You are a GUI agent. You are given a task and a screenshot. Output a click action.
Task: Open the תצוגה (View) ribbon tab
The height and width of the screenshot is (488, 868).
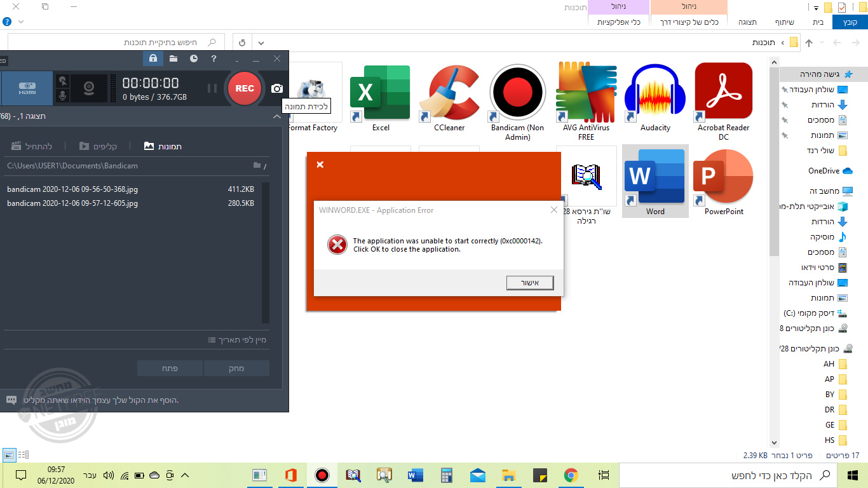pyautogui.click(x=747, y=22)
